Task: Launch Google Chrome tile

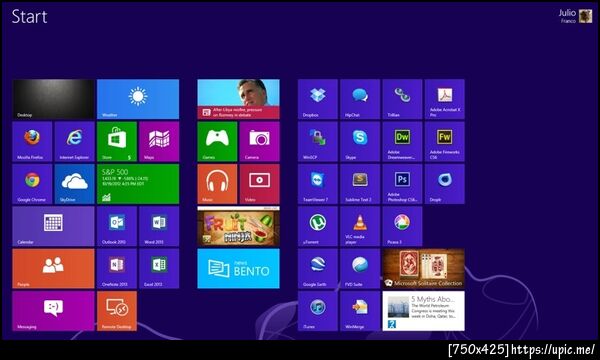Action: pyautogui.click(x=32, y=184)
